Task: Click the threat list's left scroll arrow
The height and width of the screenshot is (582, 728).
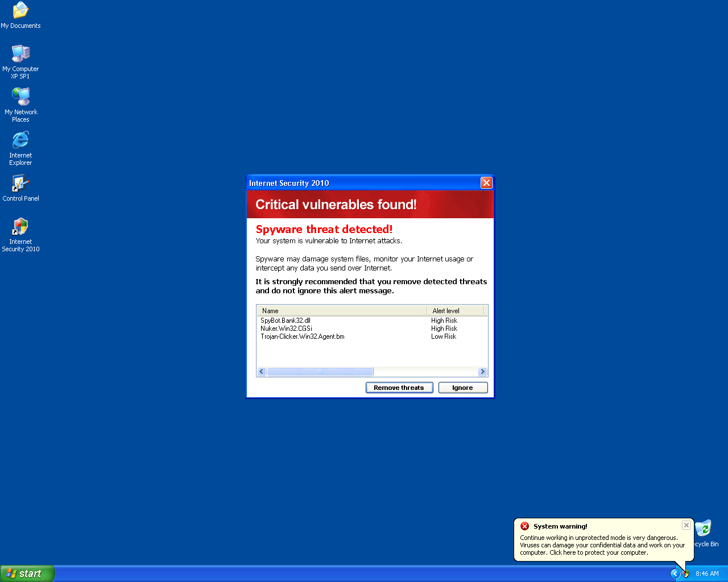Action: tap(262, 372)
